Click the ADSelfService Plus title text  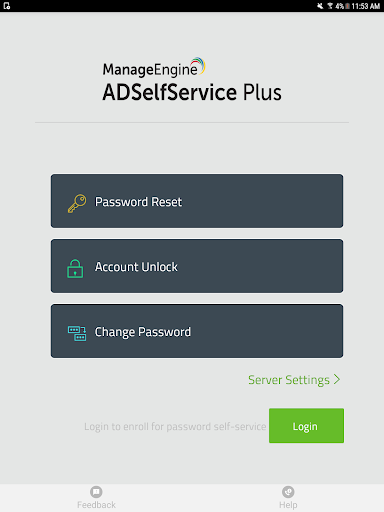(192, 92)
